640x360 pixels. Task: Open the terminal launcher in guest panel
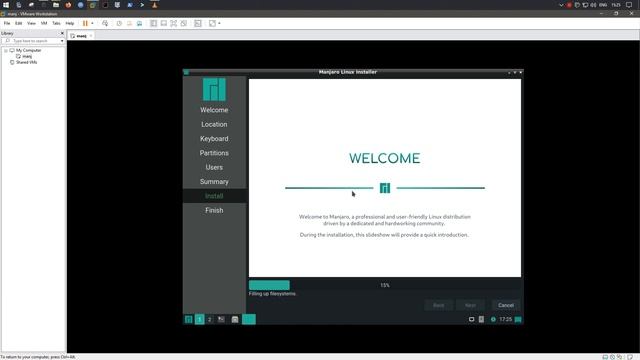pos(221,319)
